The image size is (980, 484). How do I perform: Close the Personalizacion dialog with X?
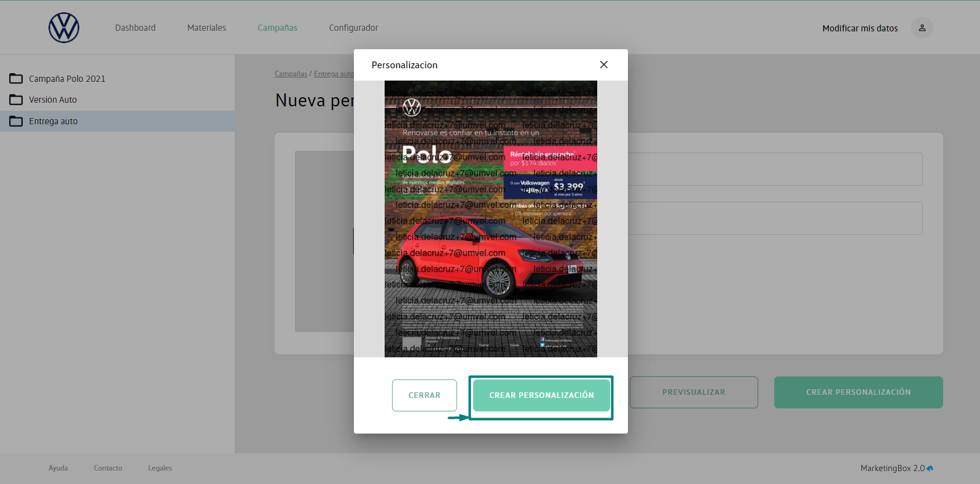click(x=604, y=65)
